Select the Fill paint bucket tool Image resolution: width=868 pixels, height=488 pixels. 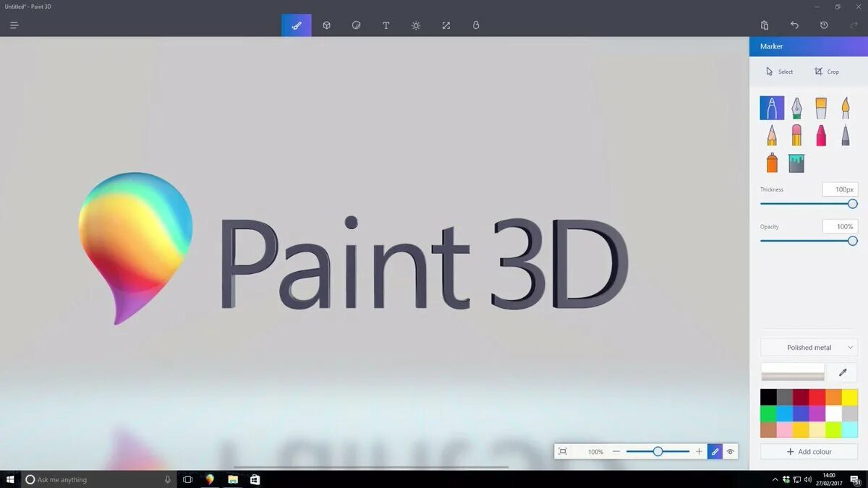[x=796, y=163]
